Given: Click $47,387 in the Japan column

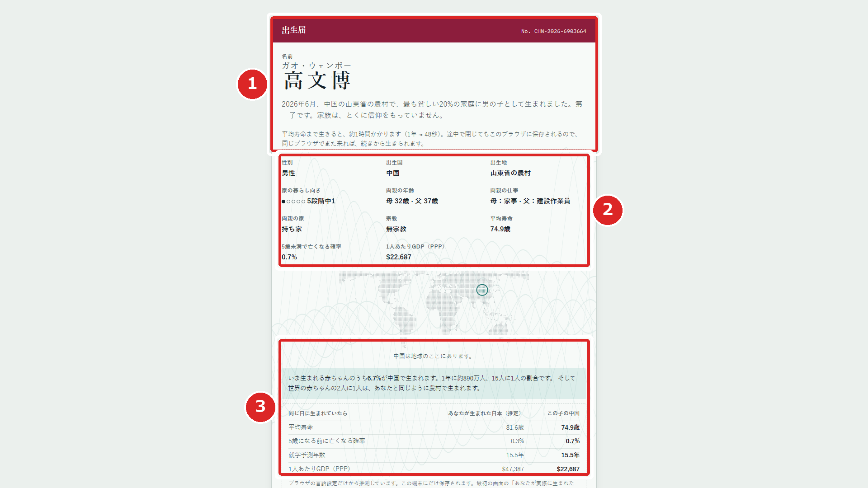Looking at the screenshot, I should click(x=513, y=469).
